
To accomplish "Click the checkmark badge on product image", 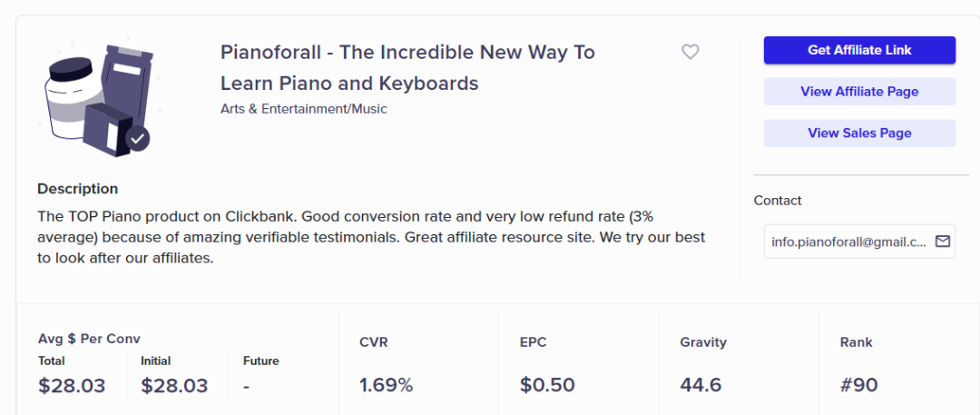I will click(138, 139).
